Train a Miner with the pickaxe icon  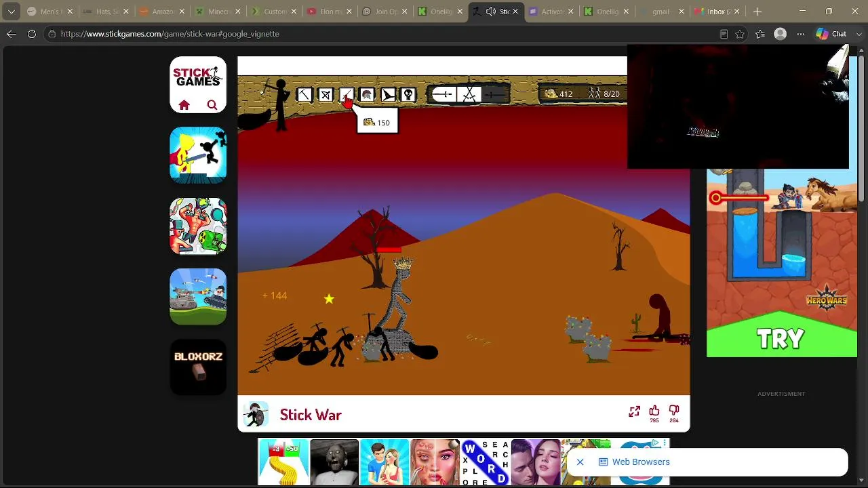pos(304,95)
